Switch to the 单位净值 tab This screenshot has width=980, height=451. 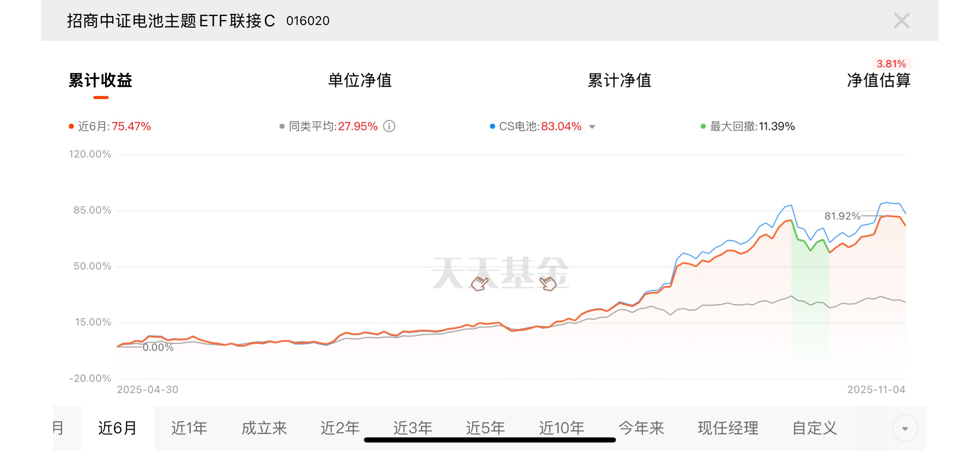359,81
